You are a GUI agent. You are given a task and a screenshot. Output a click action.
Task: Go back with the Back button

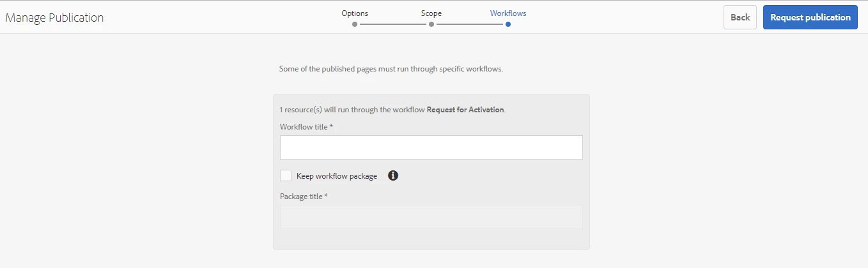pos(740,17)
